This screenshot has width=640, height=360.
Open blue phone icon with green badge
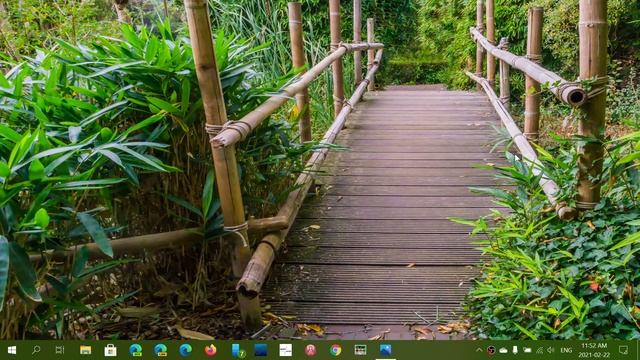[238, 350]
